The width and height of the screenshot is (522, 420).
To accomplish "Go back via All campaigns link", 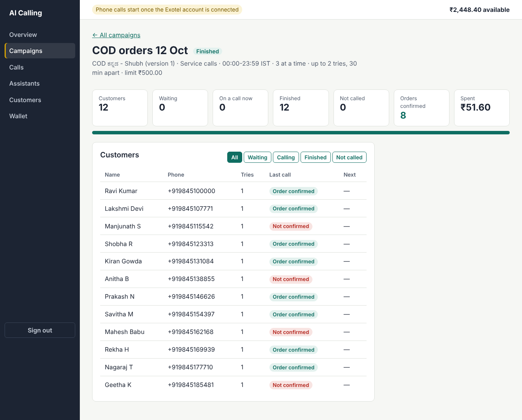I will pyautogui.click(x=116, y=35).
